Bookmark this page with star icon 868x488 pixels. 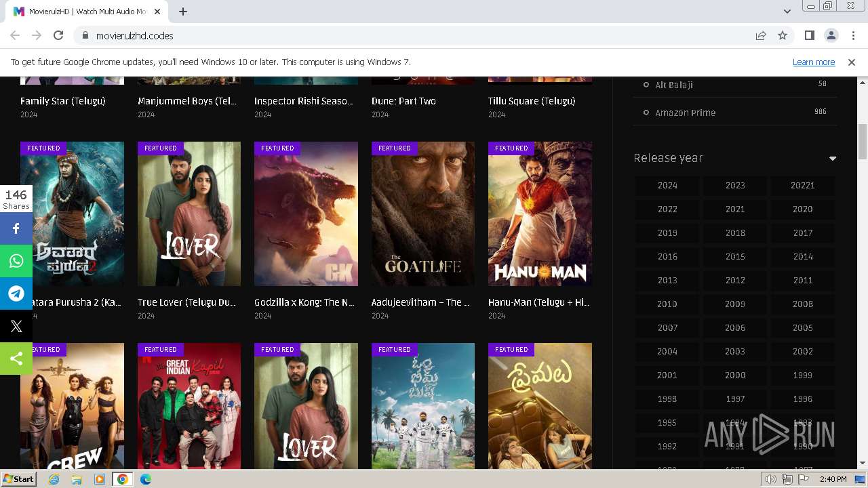click(x=783, y=35)
